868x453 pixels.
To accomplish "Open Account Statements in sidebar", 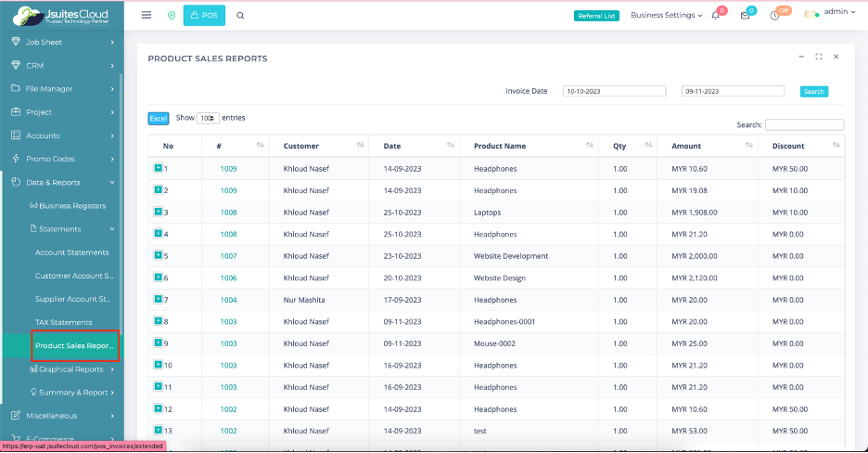I will point(71,252).
